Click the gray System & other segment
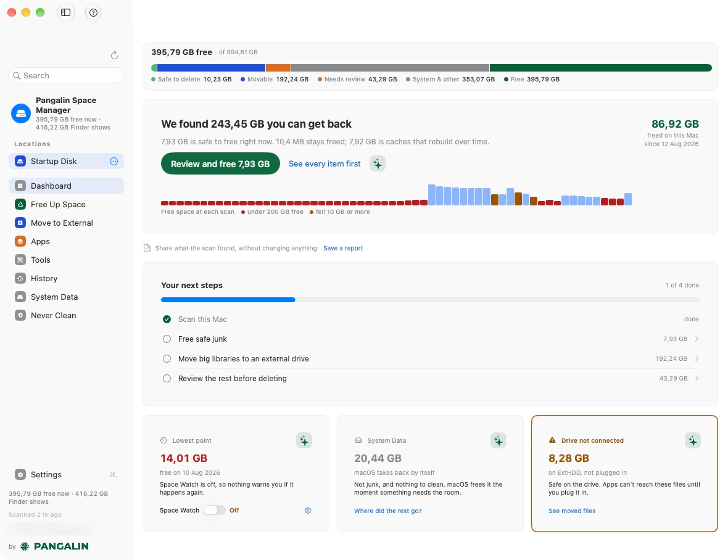The image size is (728, 560). pyautogui.click(x=390, y=68)
